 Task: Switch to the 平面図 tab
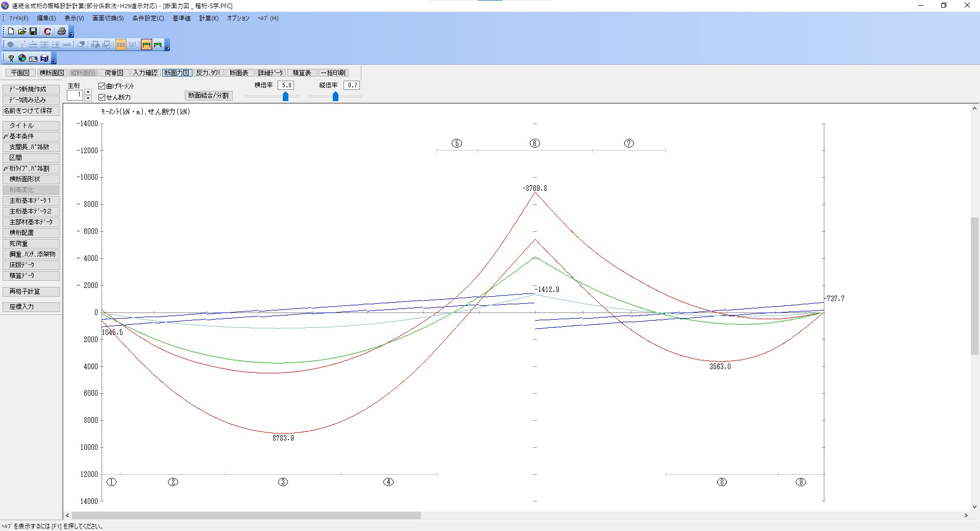click(20, 73)
